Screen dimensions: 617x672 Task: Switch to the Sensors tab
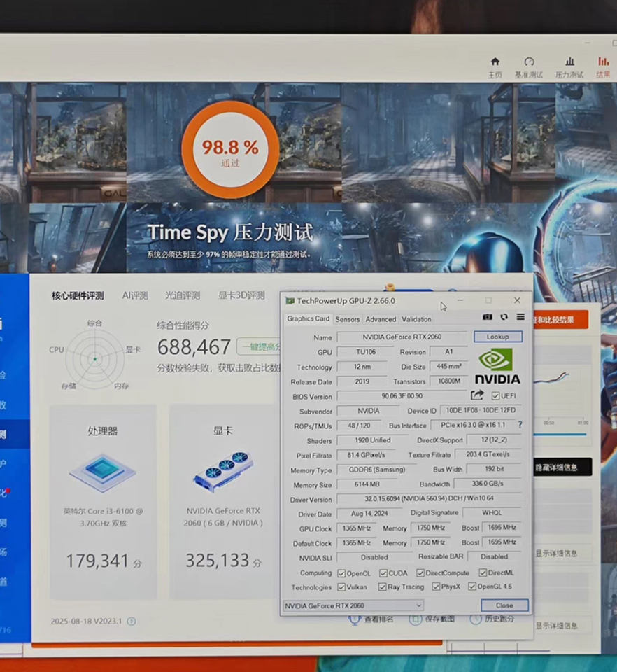pos(347,319)
